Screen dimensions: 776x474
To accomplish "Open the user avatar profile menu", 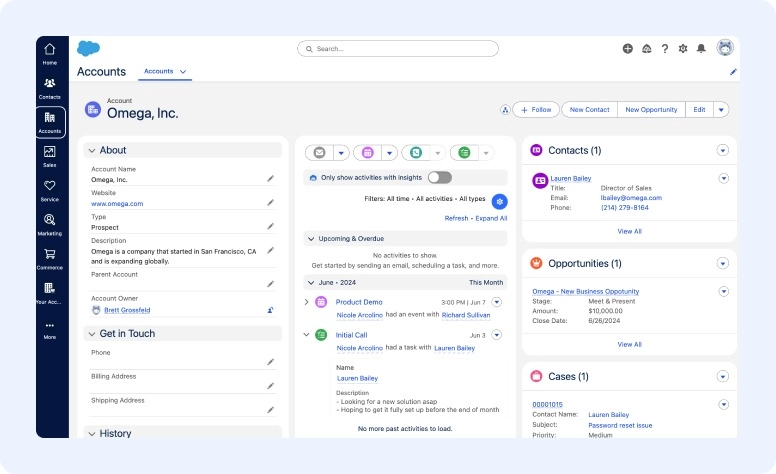I will tap(725, 48).
